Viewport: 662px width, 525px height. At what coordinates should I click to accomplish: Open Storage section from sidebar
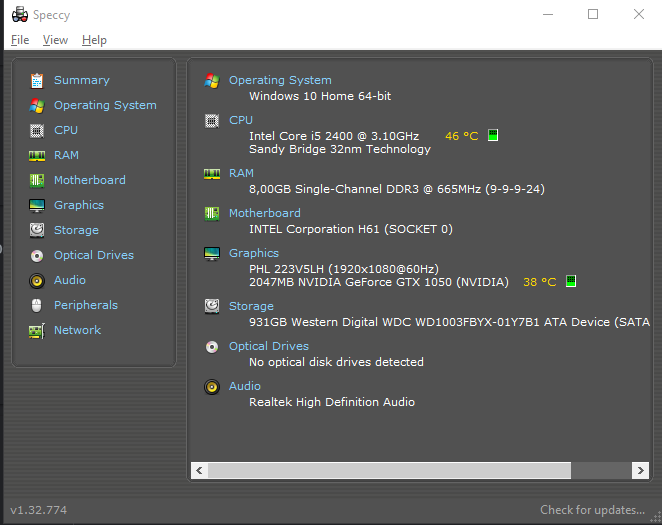pos(76,230)
